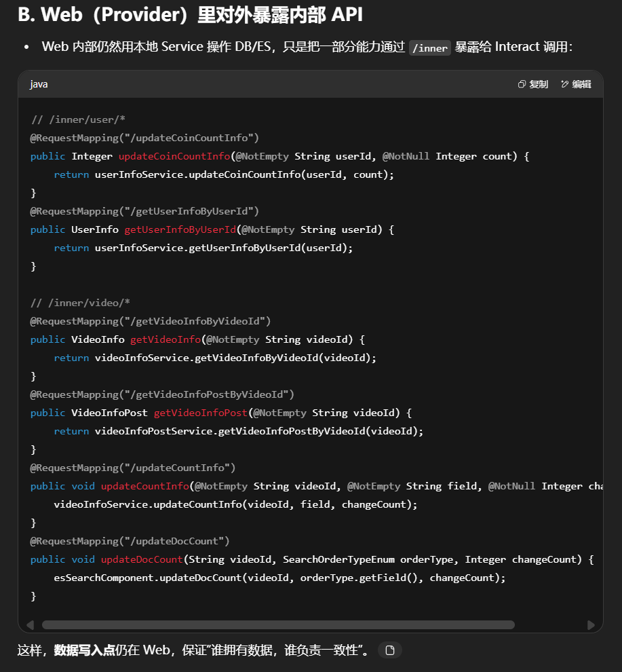Click the red updateCountInfo method name
Image resolution: width=622 pixels, height=672 pixels.
145,486
